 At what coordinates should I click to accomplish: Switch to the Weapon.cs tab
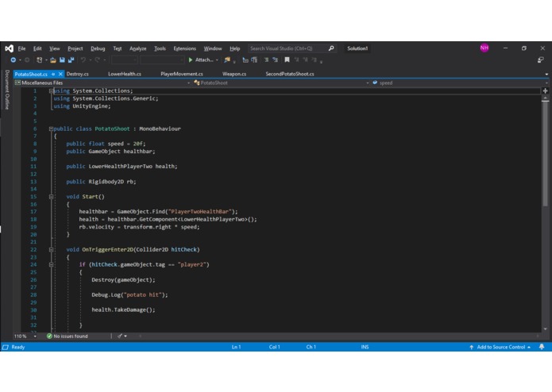234,74
